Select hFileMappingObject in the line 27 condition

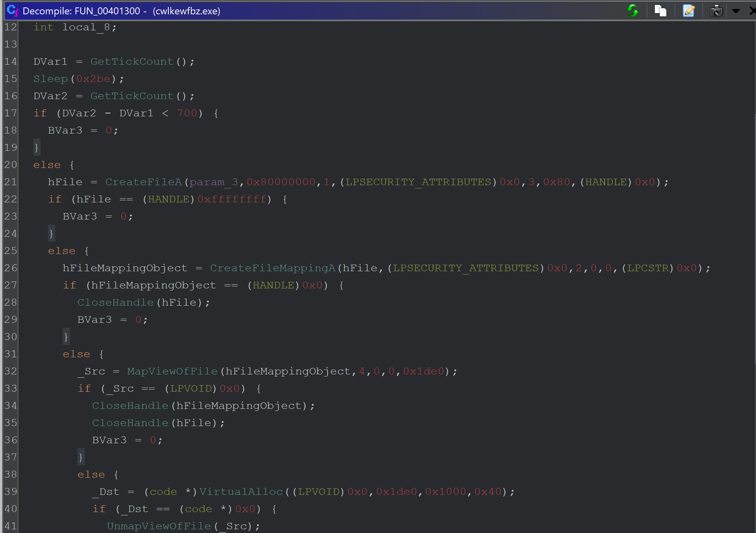pyautogui.click(x=154, y=285)
